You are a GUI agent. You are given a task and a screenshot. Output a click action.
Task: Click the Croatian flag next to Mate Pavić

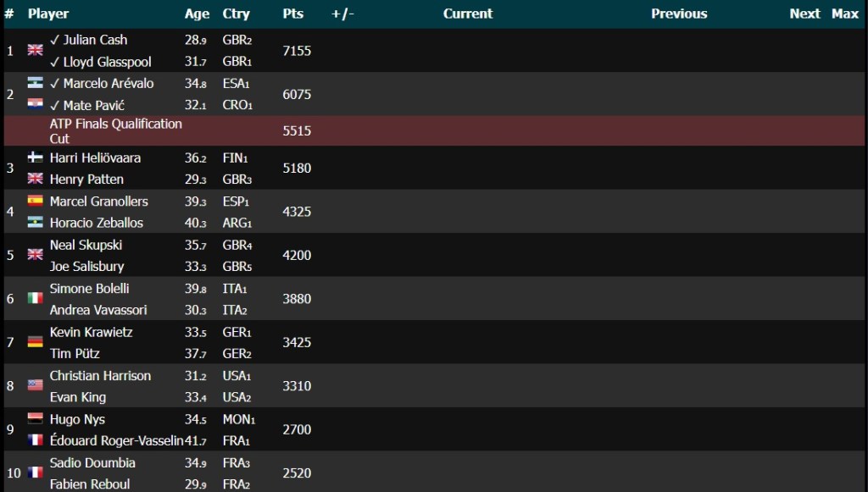(x=35, y=104)
